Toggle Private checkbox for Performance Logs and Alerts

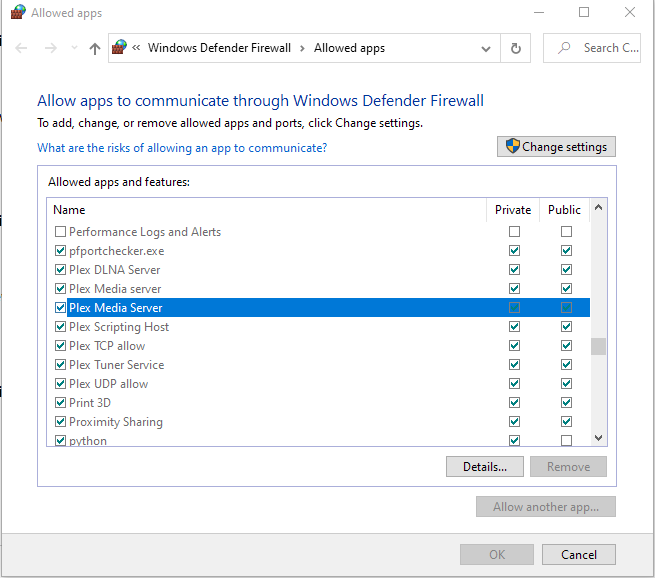click(x=514, y=231)
